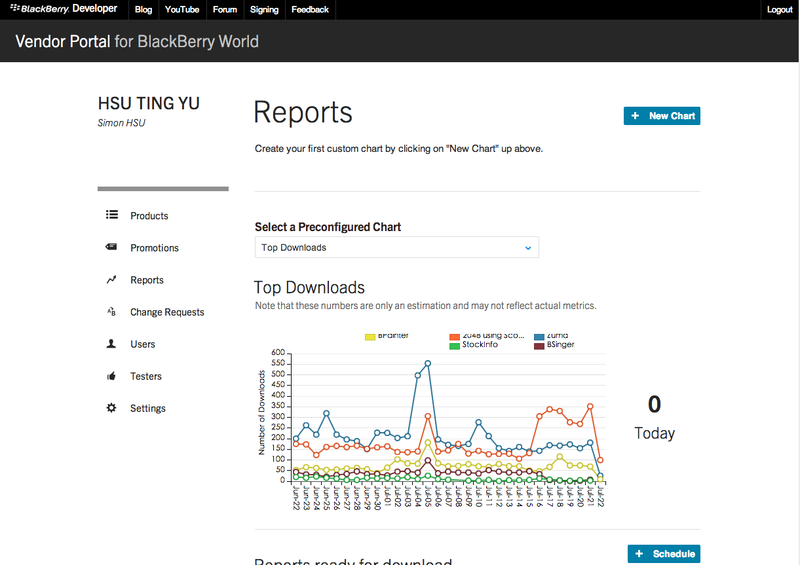The width and height of the screenshot is (800, 565).
Task: Click the "Number of Downloads" axis title
Action: (262, 412)
